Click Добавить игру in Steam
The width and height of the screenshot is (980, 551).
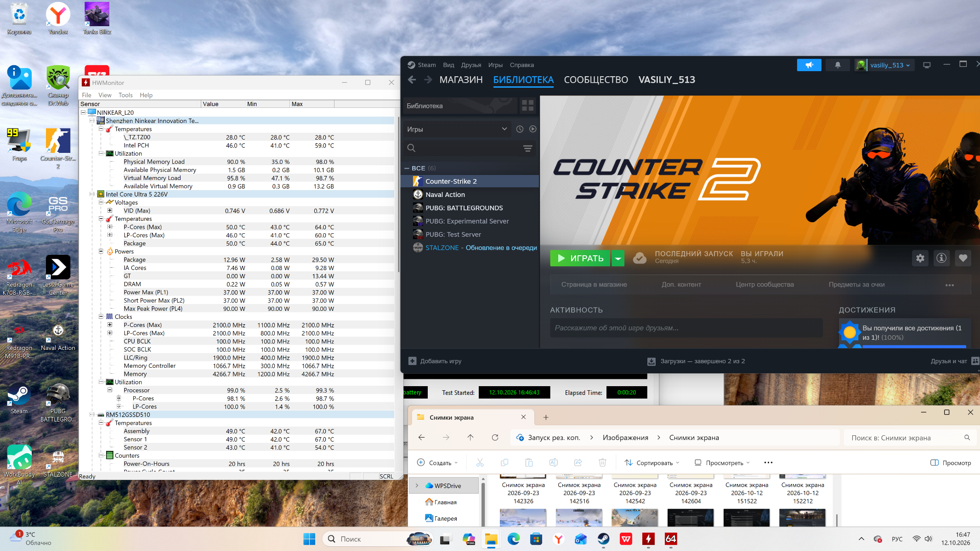point(435,361)
